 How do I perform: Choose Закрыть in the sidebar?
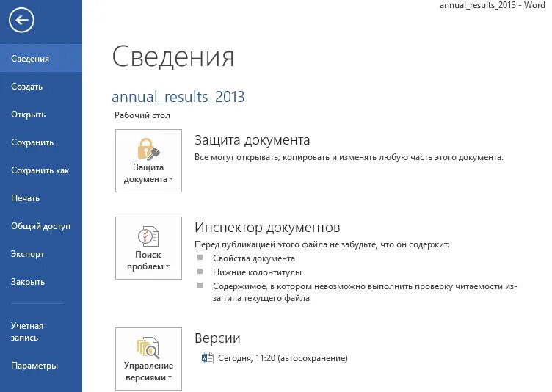point(41,282)
